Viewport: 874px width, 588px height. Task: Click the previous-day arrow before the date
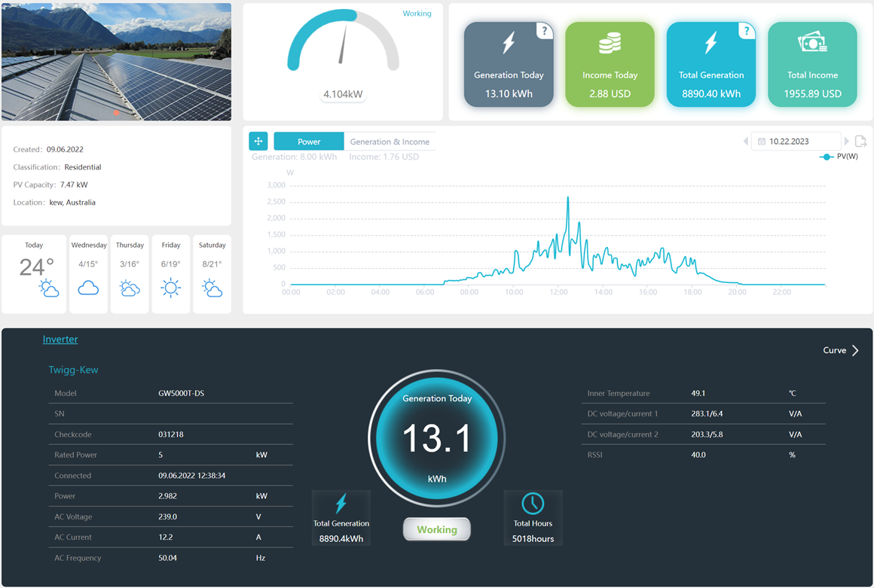coord(745,141)
